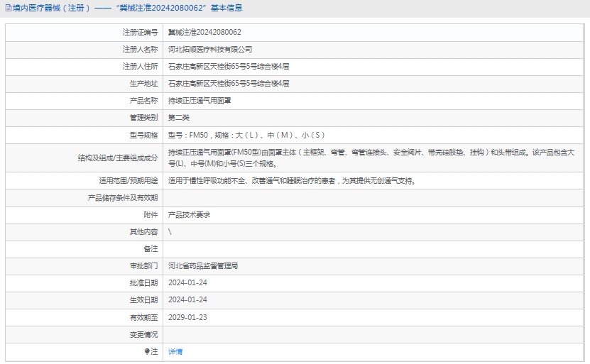Click the 变更情况 row label
Viewport: 590px width, 364px height.
[144, 334]
